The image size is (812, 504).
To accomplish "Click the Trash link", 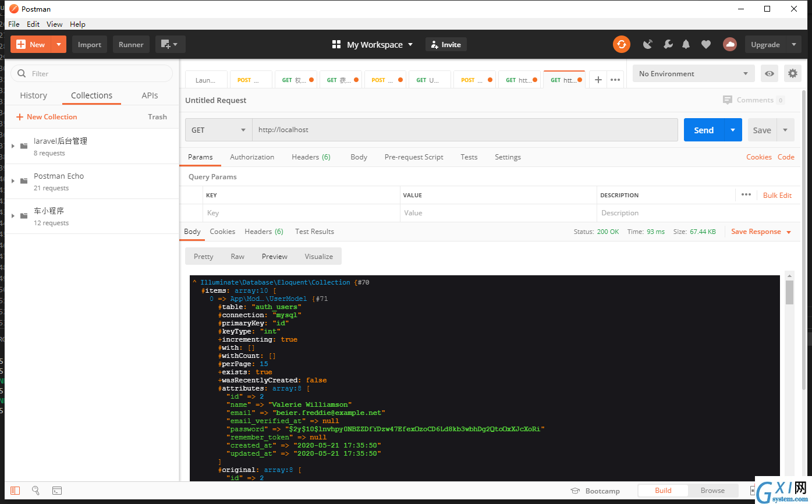I will click(x=157, y=117).
